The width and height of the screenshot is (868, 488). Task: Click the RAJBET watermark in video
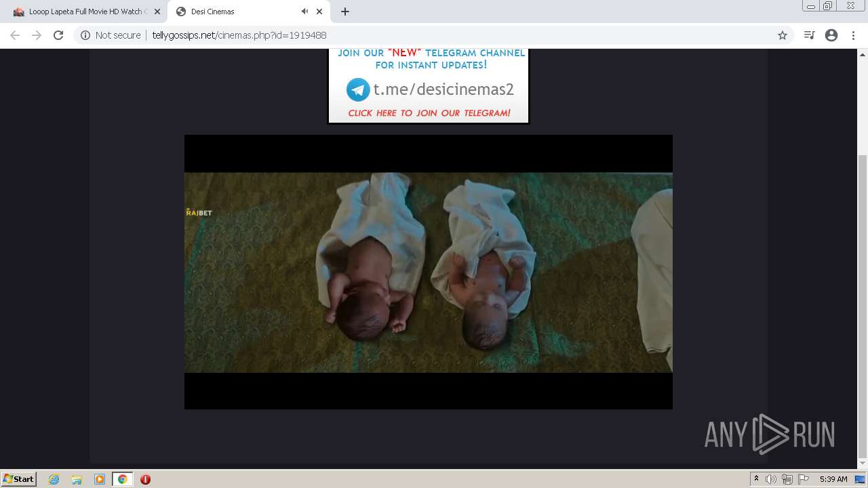pos(199,213)
